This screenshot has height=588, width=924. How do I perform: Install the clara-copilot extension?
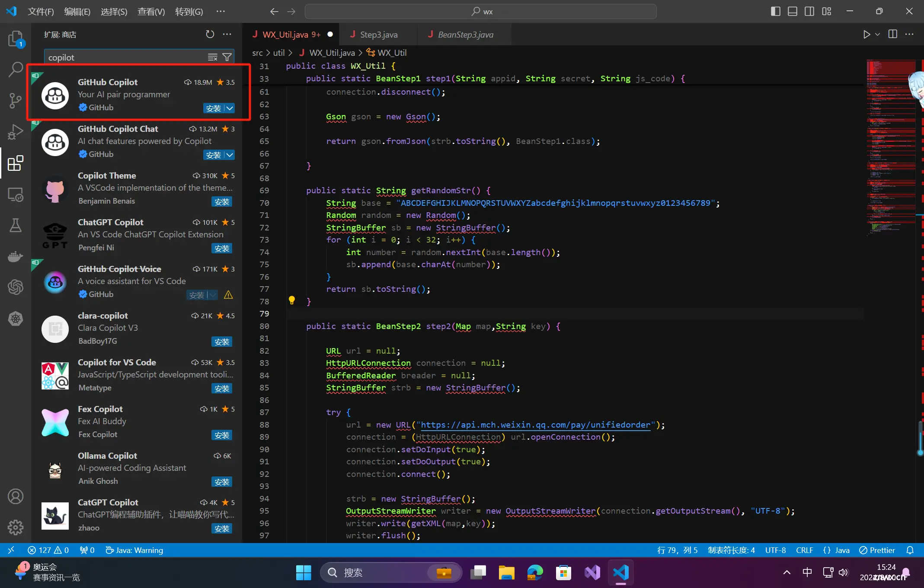[x=222, y=342]
